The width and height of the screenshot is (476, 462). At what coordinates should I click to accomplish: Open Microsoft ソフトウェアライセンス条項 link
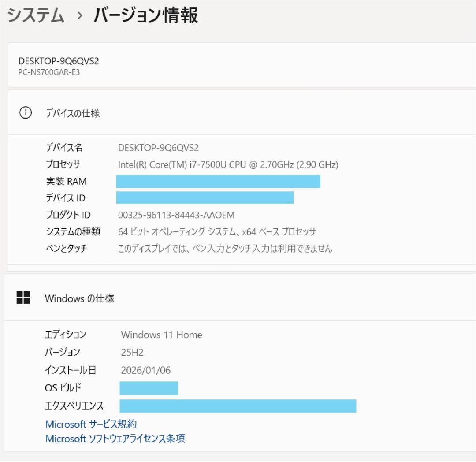pos(115,438)
